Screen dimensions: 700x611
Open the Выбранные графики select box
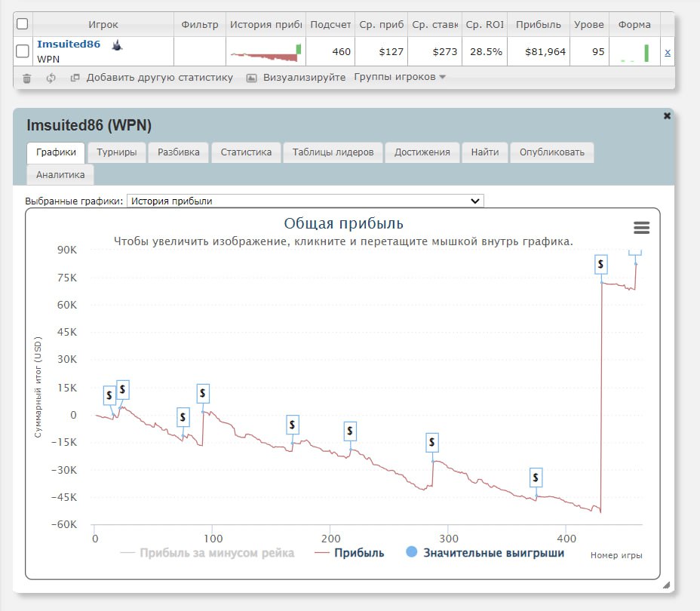pyautogui.click(x=305, y=201)
